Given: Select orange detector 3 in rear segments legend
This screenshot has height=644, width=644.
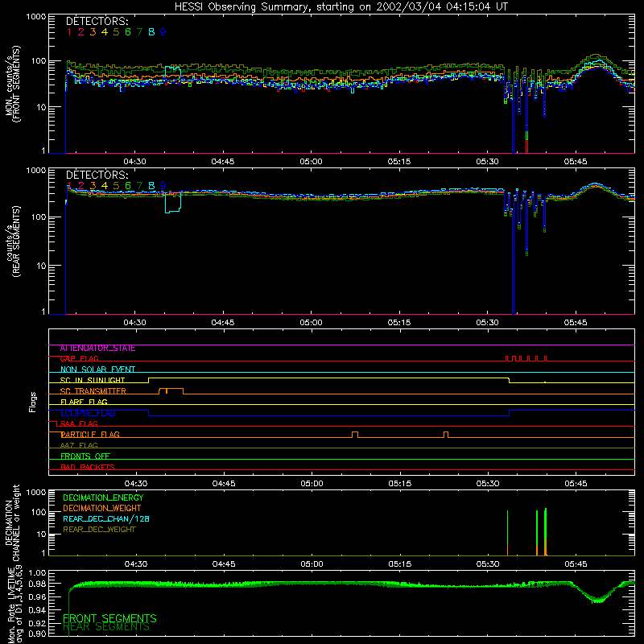Looking at the screenshot, I should pos(93,186).
